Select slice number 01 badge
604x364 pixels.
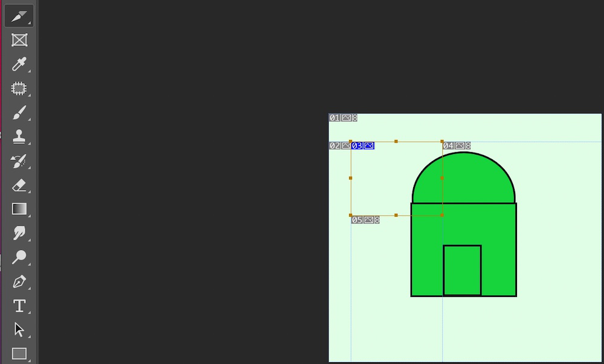pos(335,118)
